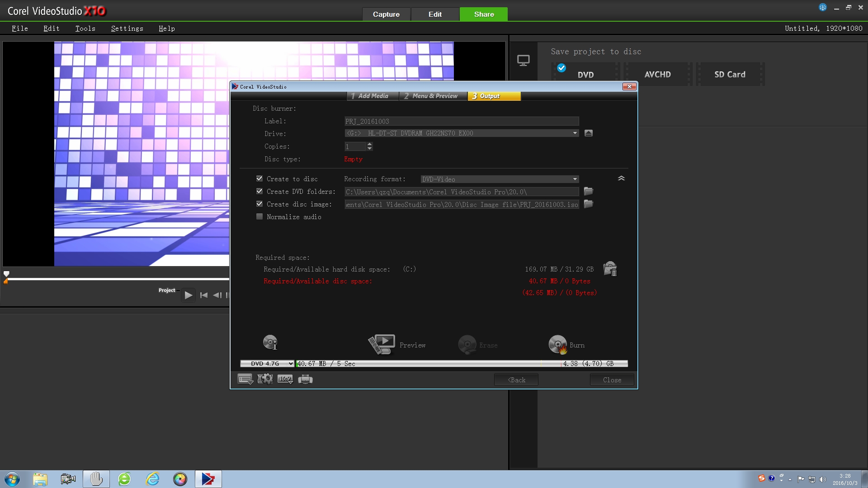Click the Sogou input method tray icon
Viewport: 868px width, 488px height.
tap(762, 478)
